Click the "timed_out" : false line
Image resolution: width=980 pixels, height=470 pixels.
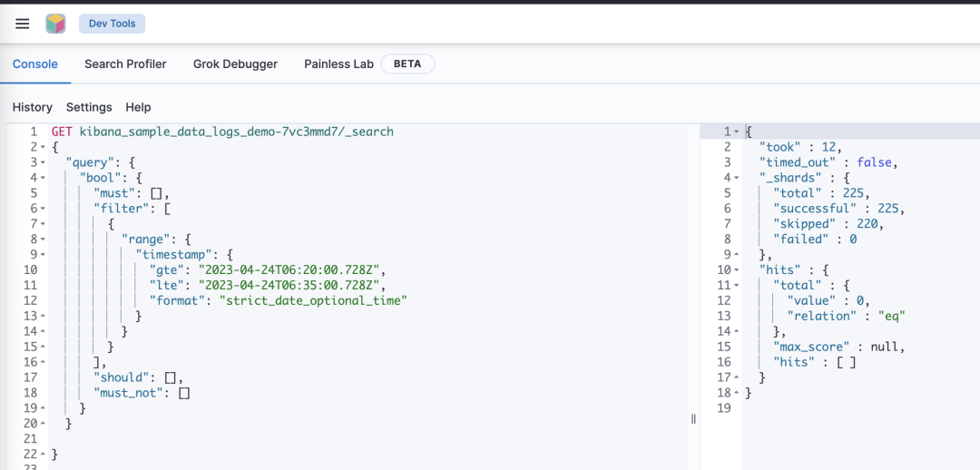tap(828, 162)
